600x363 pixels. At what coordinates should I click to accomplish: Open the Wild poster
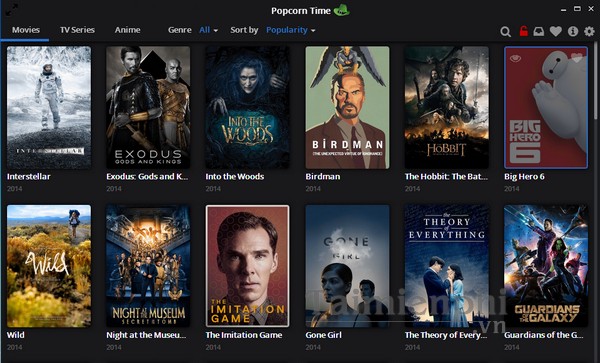tap(49, 266)
